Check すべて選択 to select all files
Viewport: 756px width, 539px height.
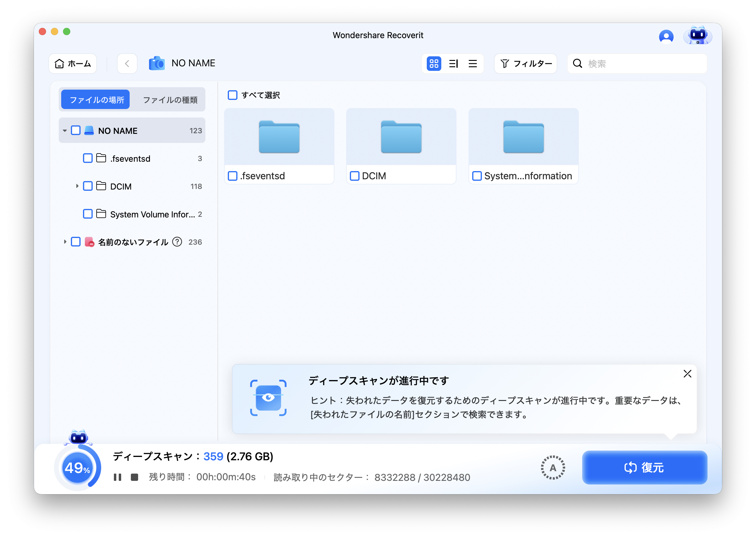tap(232, 95)
